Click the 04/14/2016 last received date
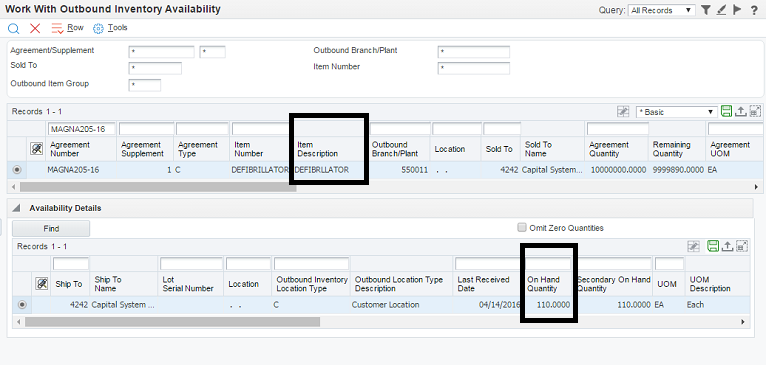766x365 pixels. [x=500, y=304]
